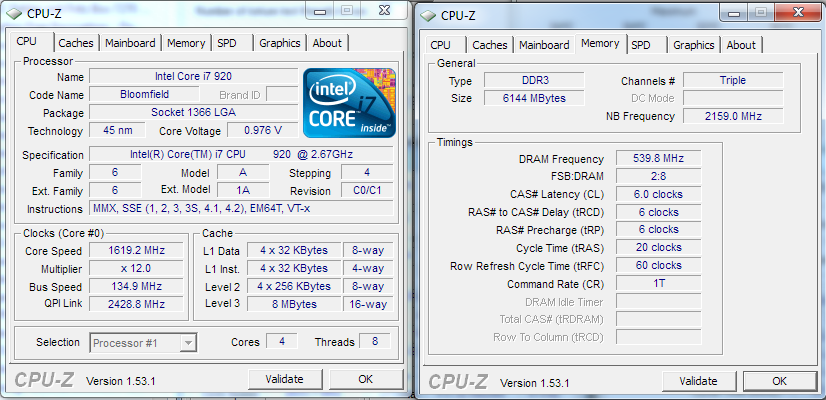Viewport: 826px width, 400px height.
Task: Open the Mainboard tab in the left window
Action: [130, 43]
